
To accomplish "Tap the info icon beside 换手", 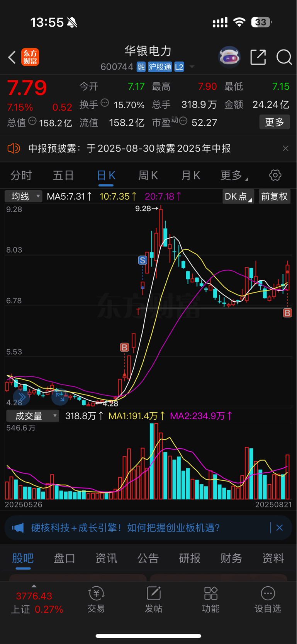I will [x=105, y=103].
